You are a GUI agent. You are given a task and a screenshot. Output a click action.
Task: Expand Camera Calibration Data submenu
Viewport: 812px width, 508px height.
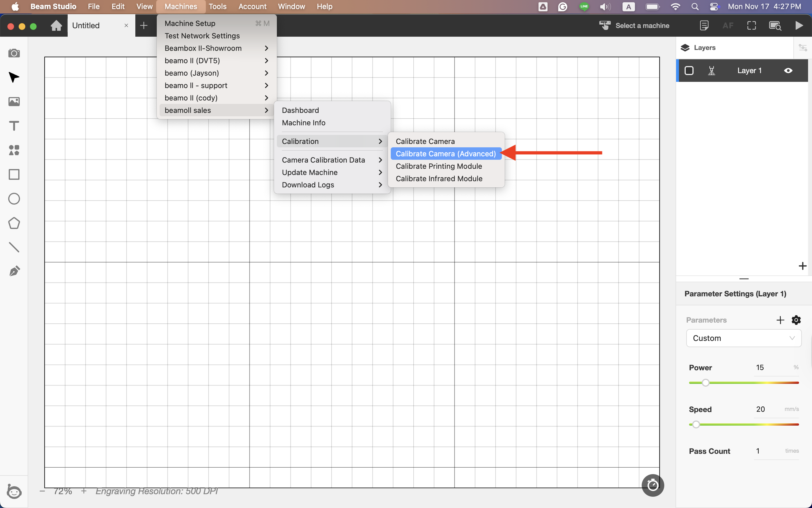(332, 160)
